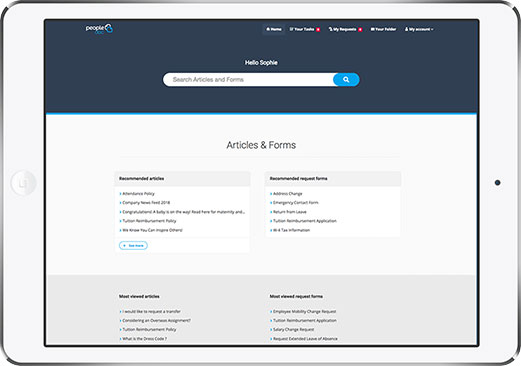
Task: Open the Return from Leave form
Action: (289, 212)
